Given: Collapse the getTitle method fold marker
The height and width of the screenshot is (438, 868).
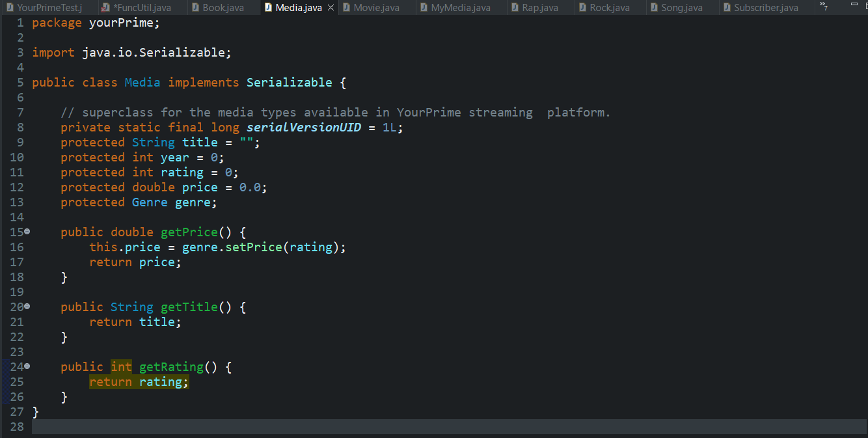Looking at the screenshot, I should (28, 306).
